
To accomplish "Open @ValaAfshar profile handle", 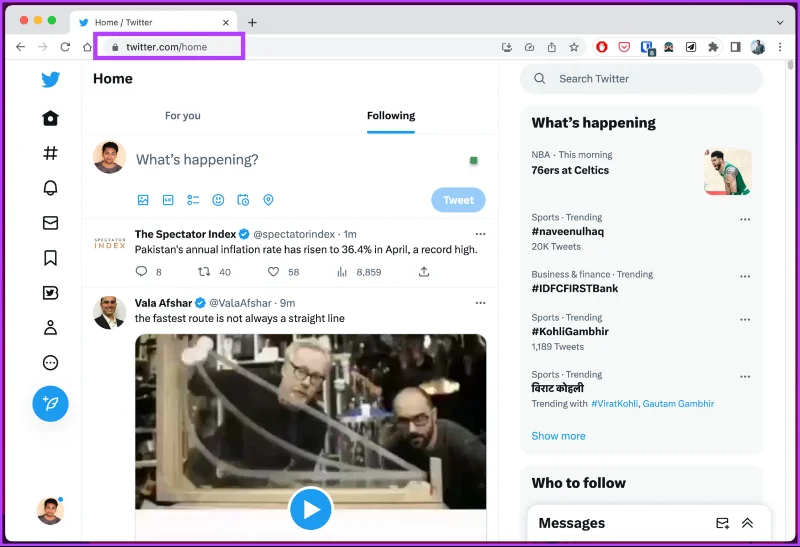I will (x=240, y=303).
